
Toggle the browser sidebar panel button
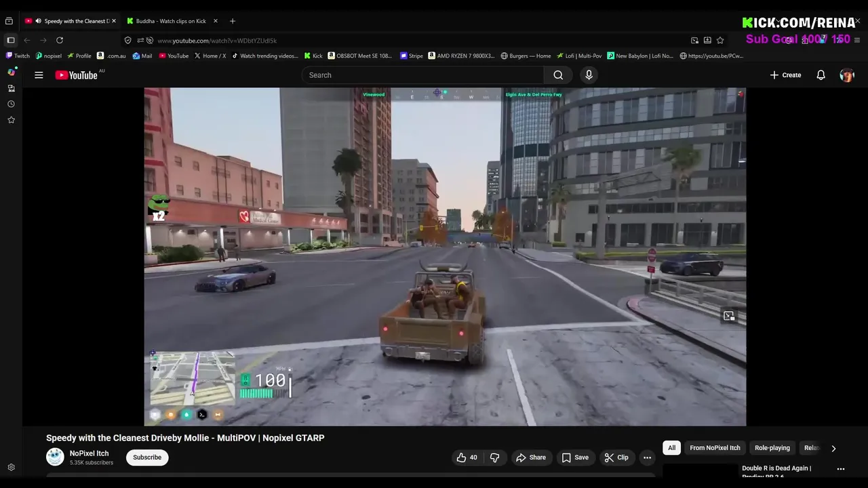tap(11, 41)
